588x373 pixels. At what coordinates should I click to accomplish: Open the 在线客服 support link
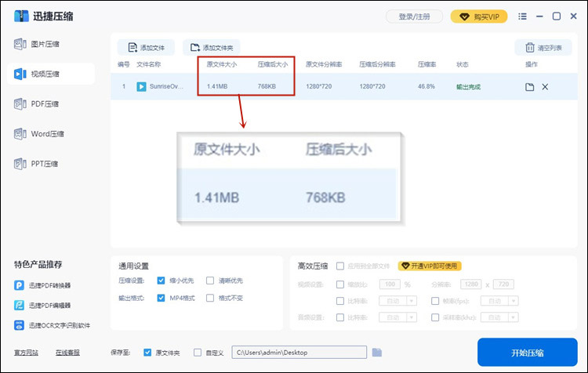pyautogui.click(x=67, y=353)
